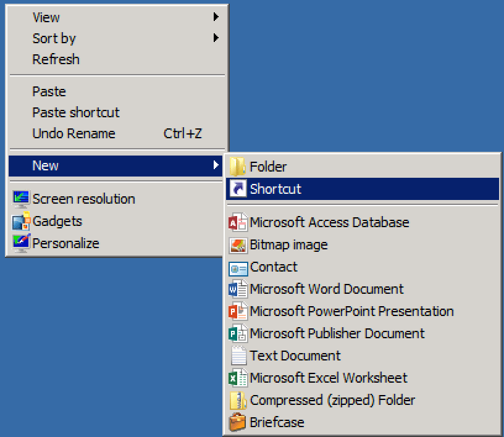This screenshot has width=504, height=437.
Task: Select the Bitmap image icon
Action: point(238,244)
